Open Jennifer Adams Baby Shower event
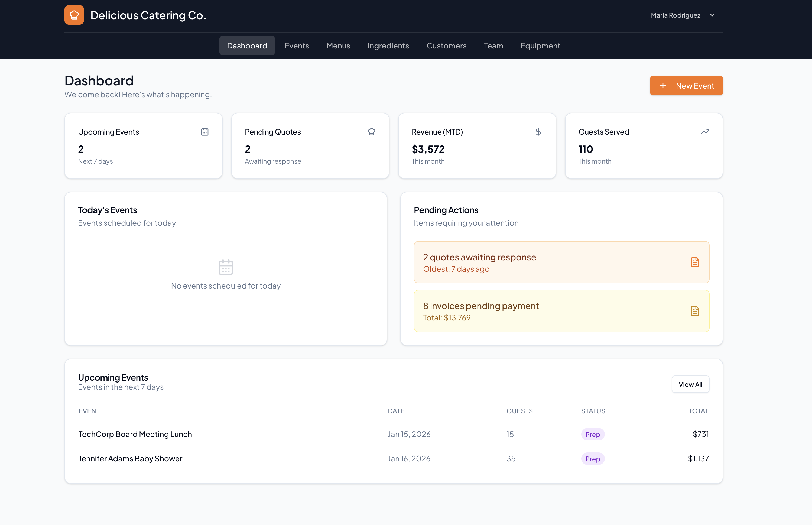This screenshot has width=812, height=525. [x=130, y=459]
